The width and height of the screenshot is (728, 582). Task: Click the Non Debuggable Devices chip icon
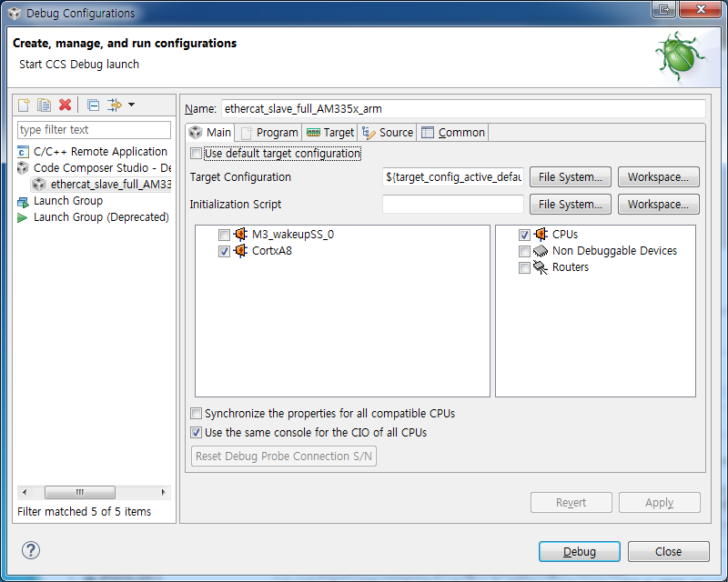tap(541, 251)
